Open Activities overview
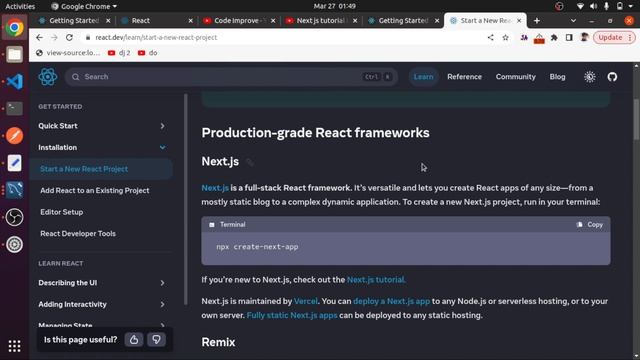 click(x=20, y=6)
